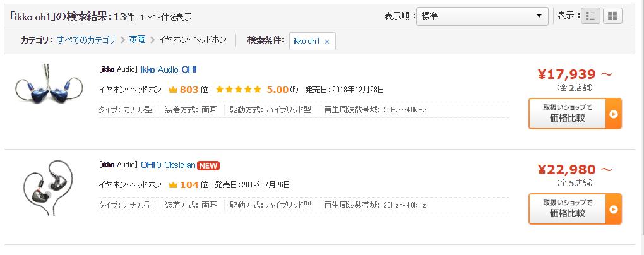Screen dimensions: 644x255
Task: Switch to grid view display
Action: tap(612, 16)
